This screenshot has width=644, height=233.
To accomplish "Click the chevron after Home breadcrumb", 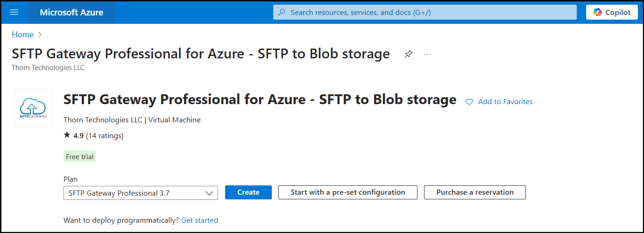I will (x=40, y=35).
